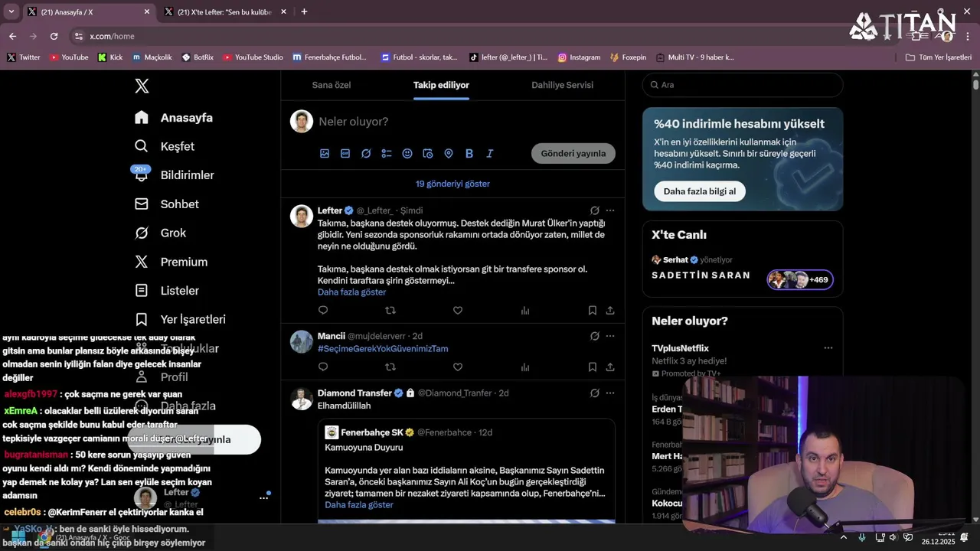This screenshot has width=980, height=551.
Task: Expand Lefter's post with Daha fazla göster
Action: pyautogui.click(x=351, y=292)
